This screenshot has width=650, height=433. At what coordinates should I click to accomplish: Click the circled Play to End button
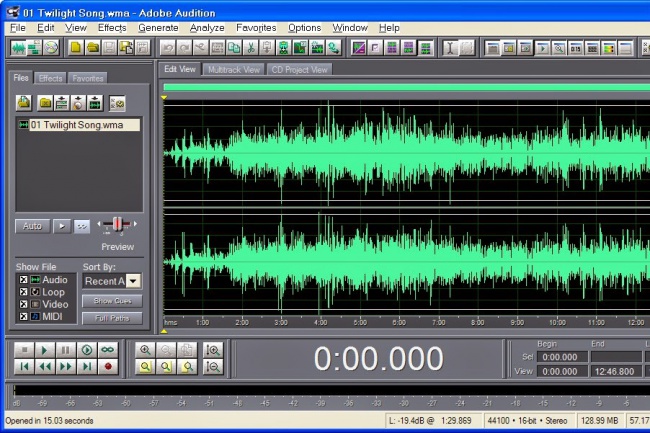point(87,350)
